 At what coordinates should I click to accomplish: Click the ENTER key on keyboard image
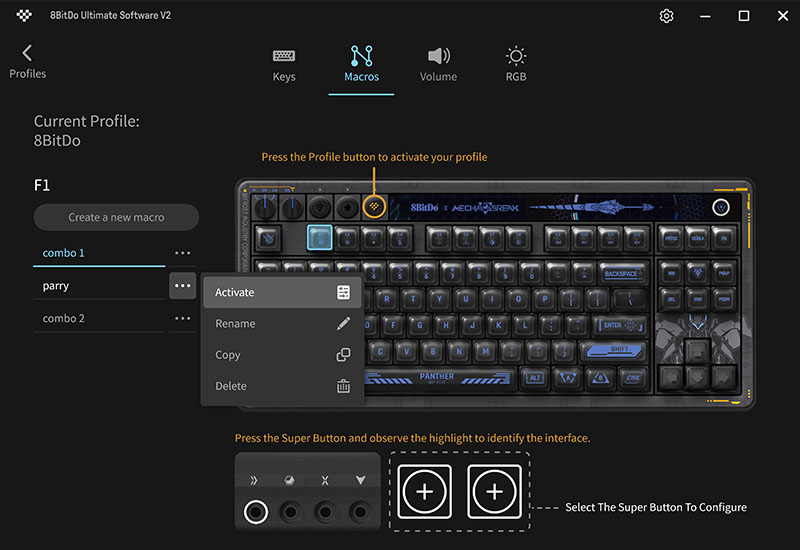(620, 325)
